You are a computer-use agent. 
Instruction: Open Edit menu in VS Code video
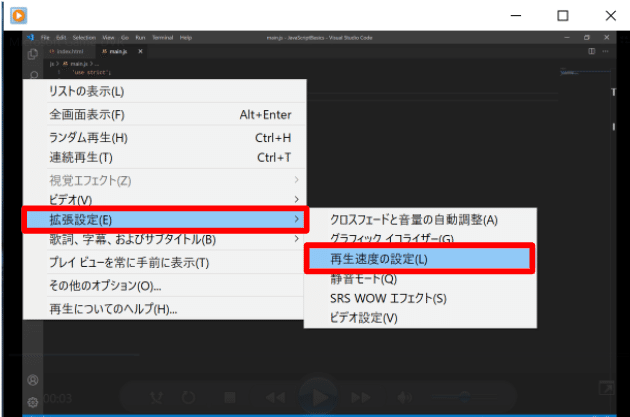[61, 38]
